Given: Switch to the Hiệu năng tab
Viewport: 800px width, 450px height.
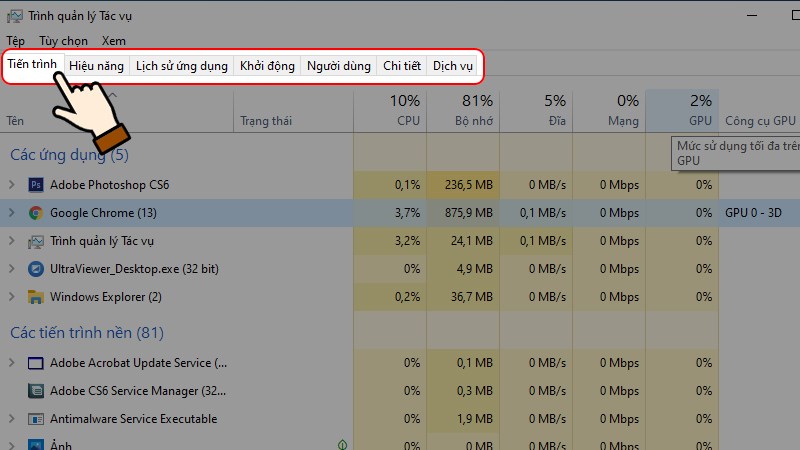Looking at the screenshot, I should [96, 66].
